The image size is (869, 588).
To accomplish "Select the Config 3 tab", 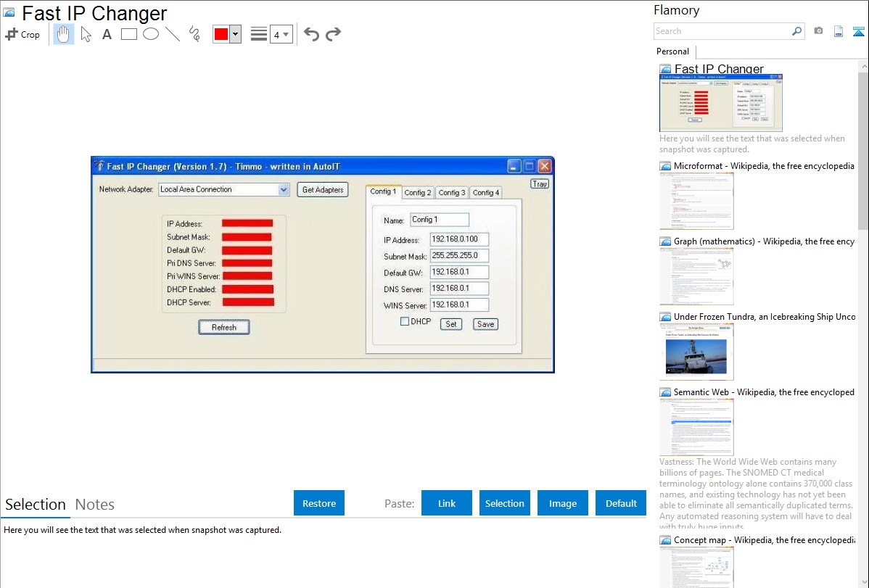I will [x=452, y=192].
